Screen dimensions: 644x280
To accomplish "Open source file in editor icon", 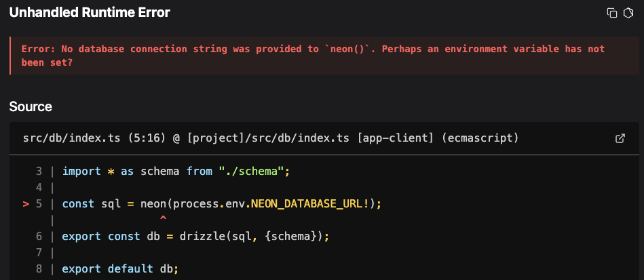I will [620, 138].
